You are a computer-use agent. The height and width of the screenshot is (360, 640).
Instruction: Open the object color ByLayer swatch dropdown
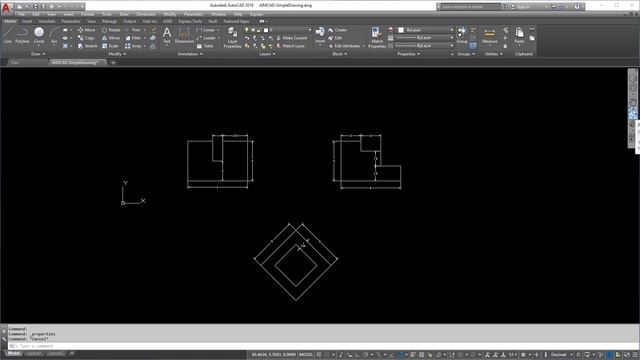click(425, 30)
